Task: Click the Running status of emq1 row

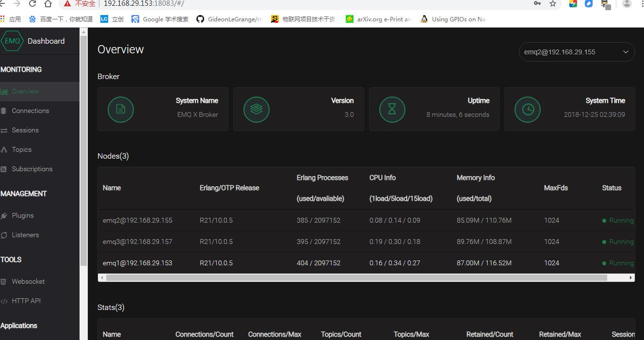Action: [618, 263]
